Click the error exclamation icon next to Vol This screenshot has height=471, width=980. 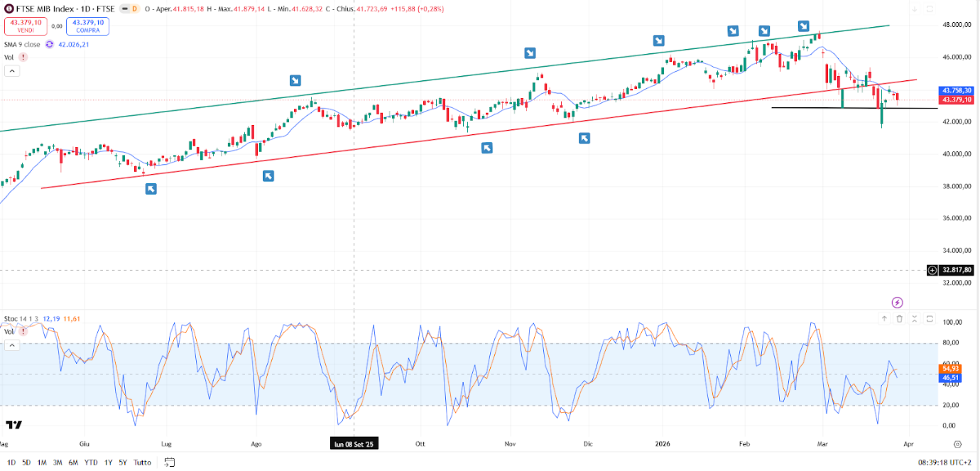22,57
